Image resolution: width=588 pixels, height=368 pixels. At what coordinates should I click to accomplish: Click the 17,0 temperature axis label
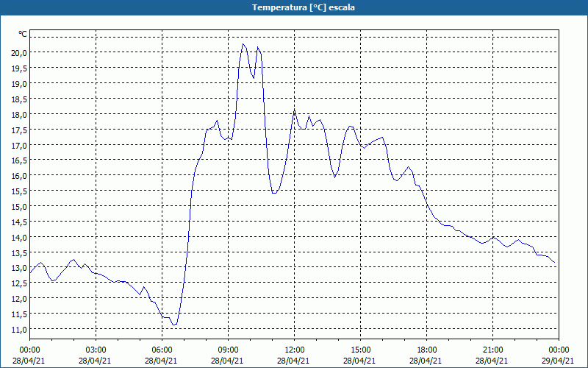[x=19, y=145]
